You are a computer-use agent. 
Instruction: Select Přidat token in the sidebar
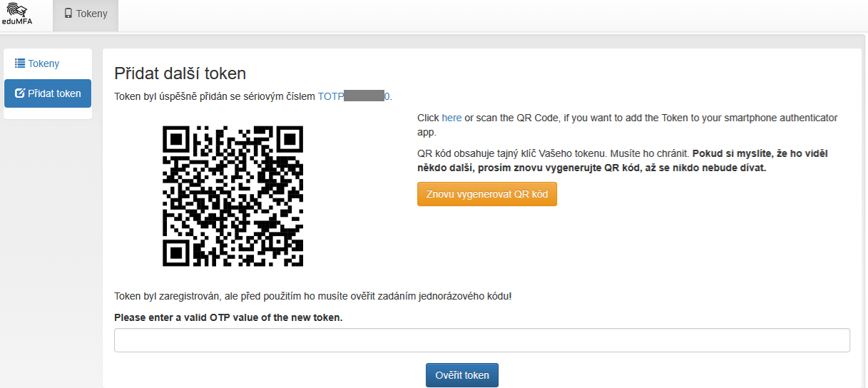coord(48,93)
